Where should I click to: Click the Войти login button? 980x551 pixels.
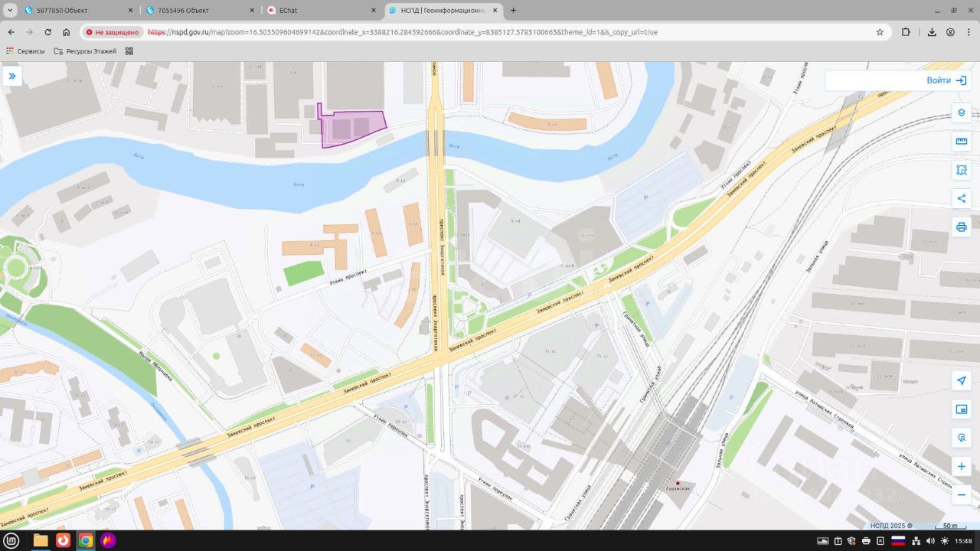(945, 80)
